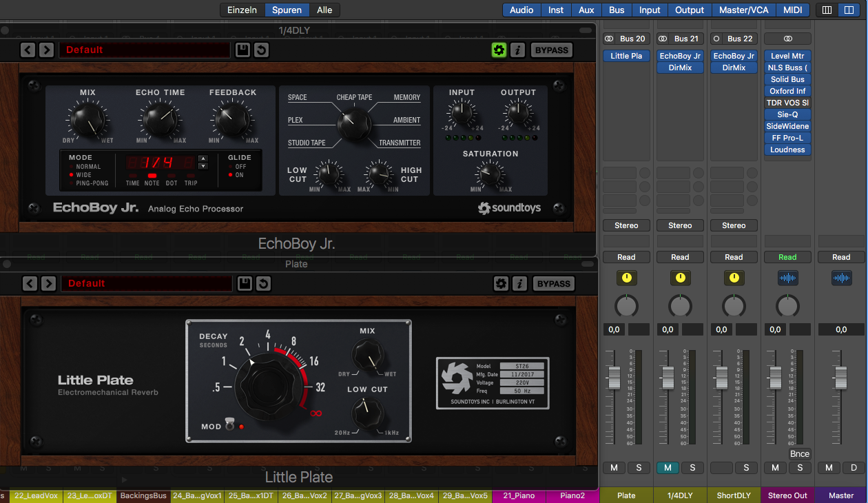Solo the Stereo Out channel
This screenshot has width=868, height=503.
(x=800, y=468)
